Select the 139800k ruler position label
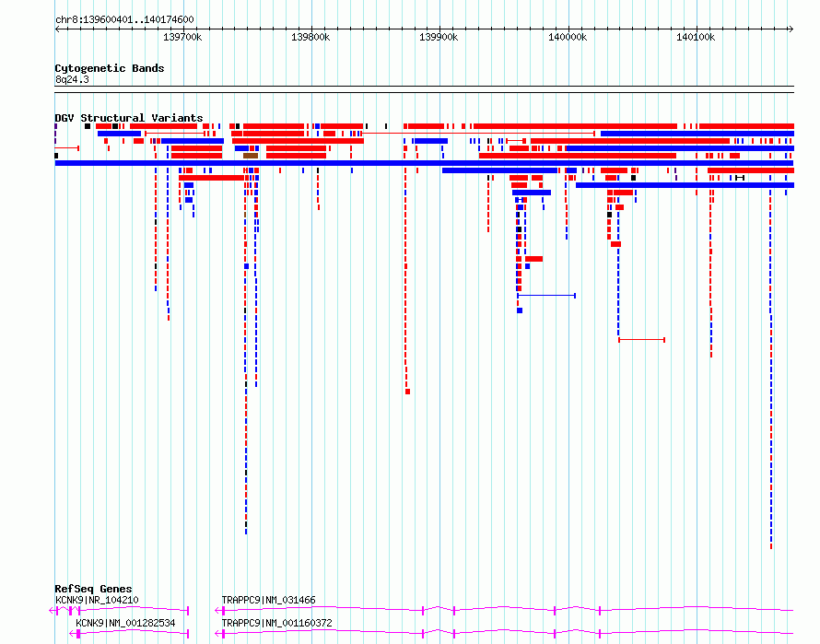820x644 pixels. point(310,37)
